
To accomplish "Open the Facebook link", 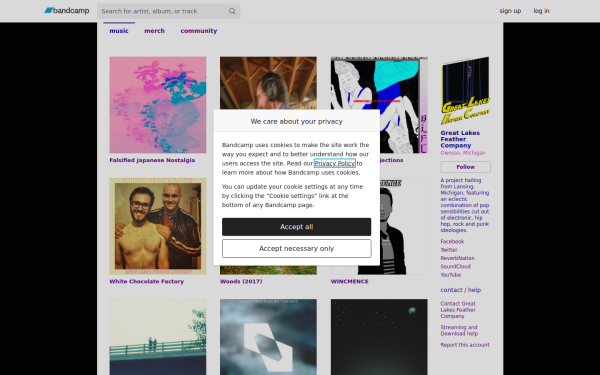I will point(452,241).
